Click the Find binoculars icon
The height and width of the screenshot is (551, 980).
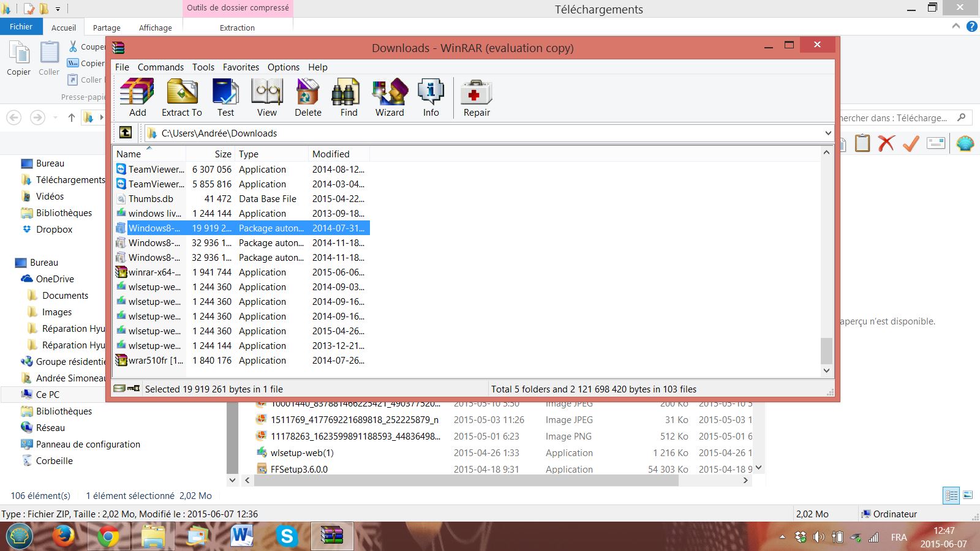349,97
